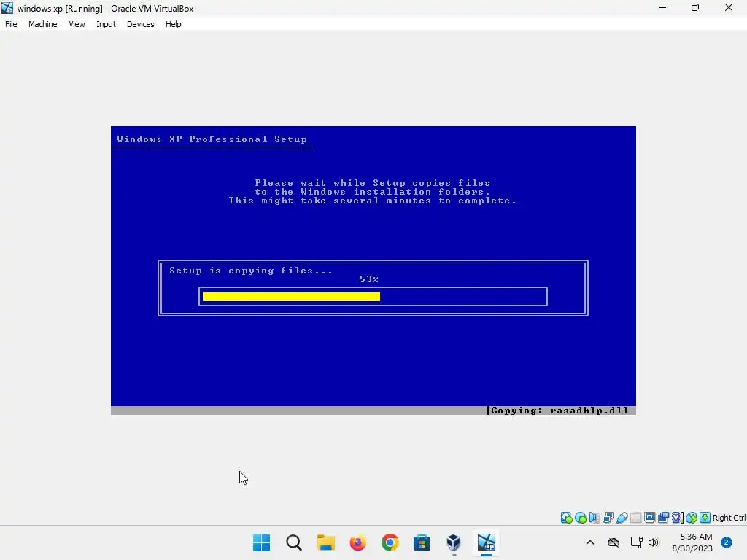Click the 'Windows XP Professional Setup' heading
Screen dimensions: 747x560
pyautogui.click(x=212, y=139)
